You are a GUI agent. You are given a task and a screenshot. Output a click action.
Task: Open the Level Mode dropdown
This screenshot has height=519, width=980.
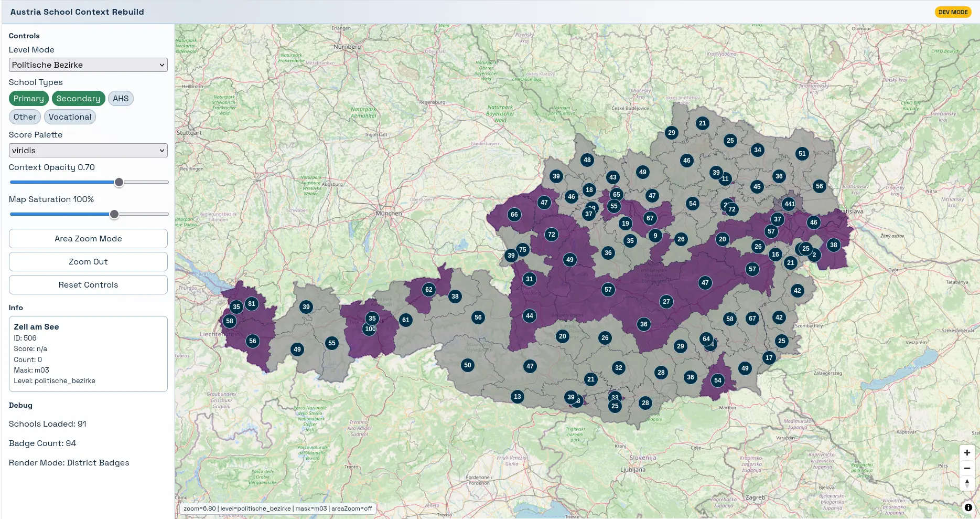88,65
